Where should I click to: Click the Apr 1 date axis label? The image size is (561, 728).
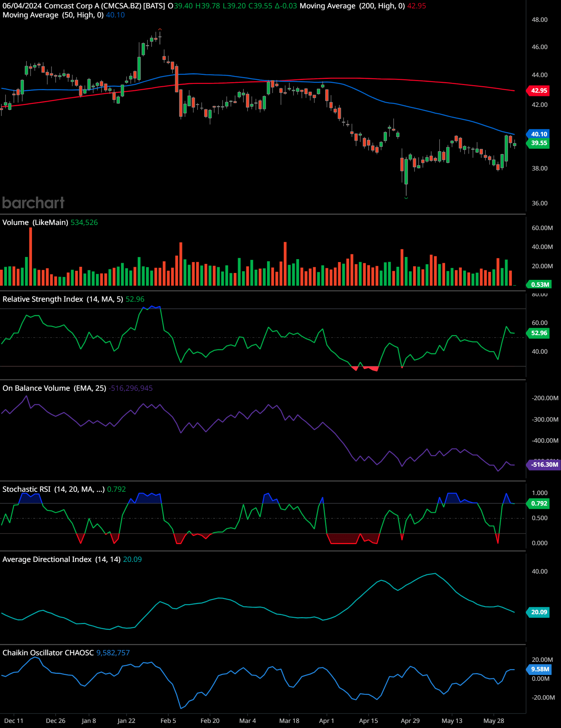[x=327, y=721]
